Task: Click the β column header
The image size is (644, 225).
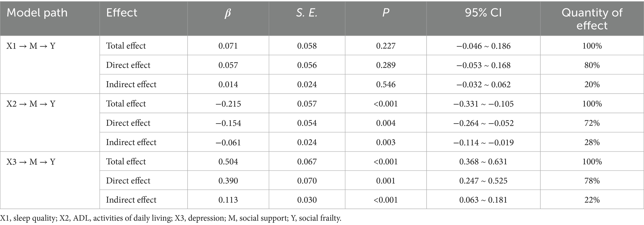Action: [x=228, y=13]
